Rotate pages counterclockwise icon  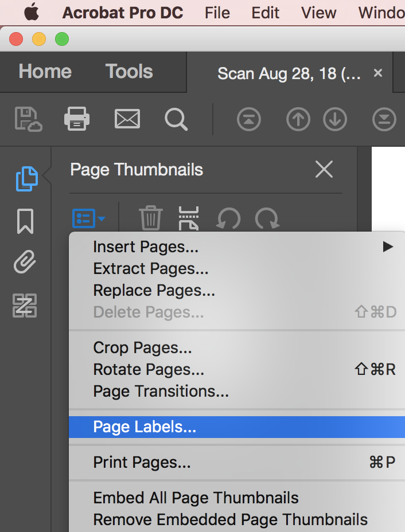coord(228,218)
